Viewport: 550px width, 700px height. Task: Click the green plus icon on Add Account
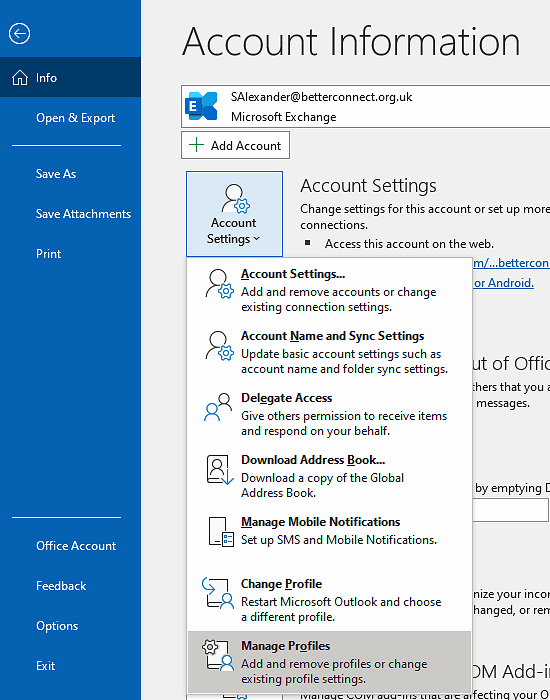[x=196, y=145]
